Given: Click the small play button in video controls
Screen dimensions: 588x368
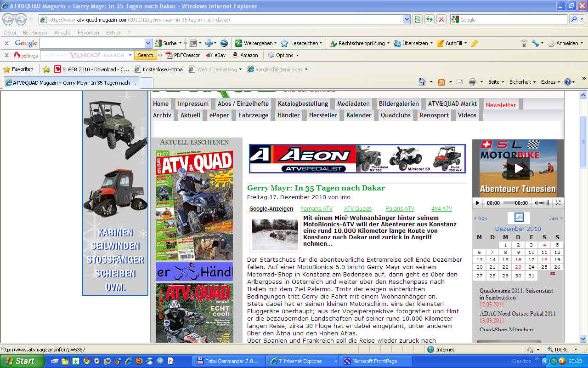Looking at the screenshot, I should 478,203.
